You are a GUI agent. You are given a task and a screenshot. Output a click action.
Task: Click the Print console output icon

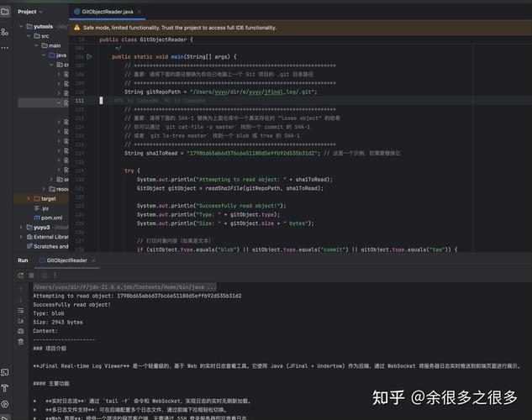pos(21,331)
